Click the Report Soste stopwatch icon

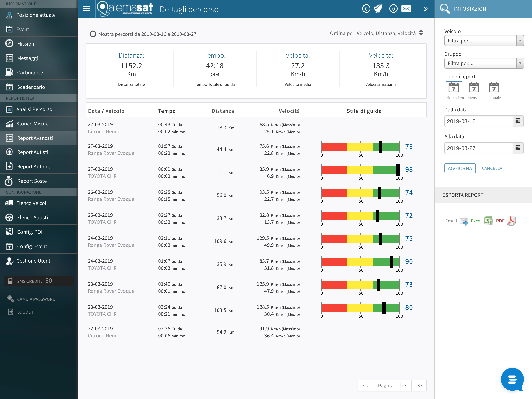(9, 181)
